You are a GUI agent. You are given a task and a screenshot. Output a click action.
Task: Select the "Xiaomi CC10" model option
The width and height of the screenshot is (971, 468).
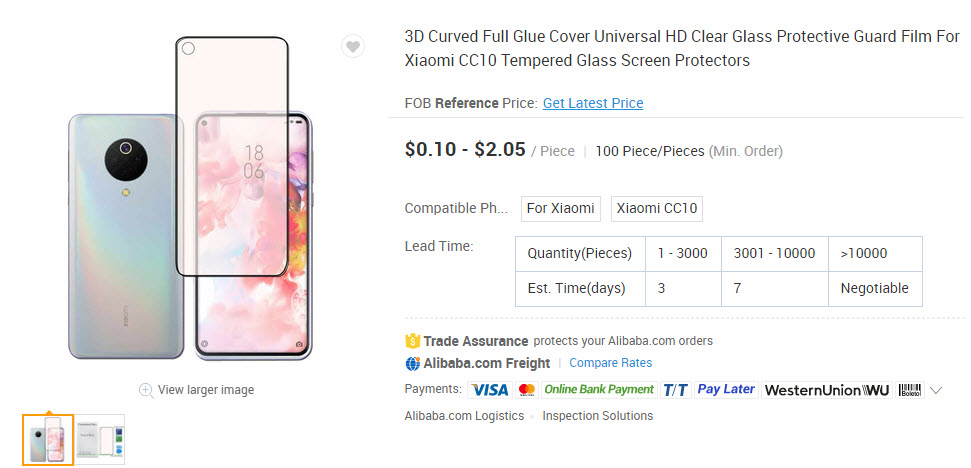click(656, 209)
